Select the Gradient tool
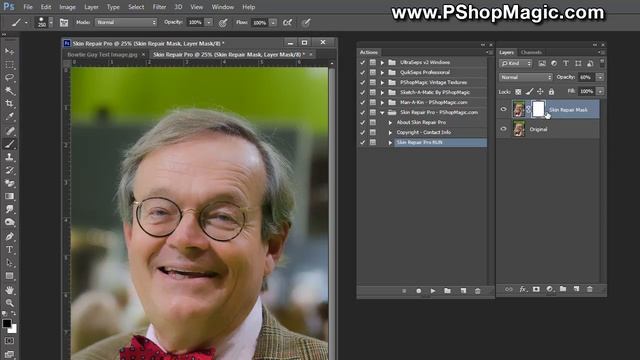This screenshot has width=640, height=360. pos(9,196)
